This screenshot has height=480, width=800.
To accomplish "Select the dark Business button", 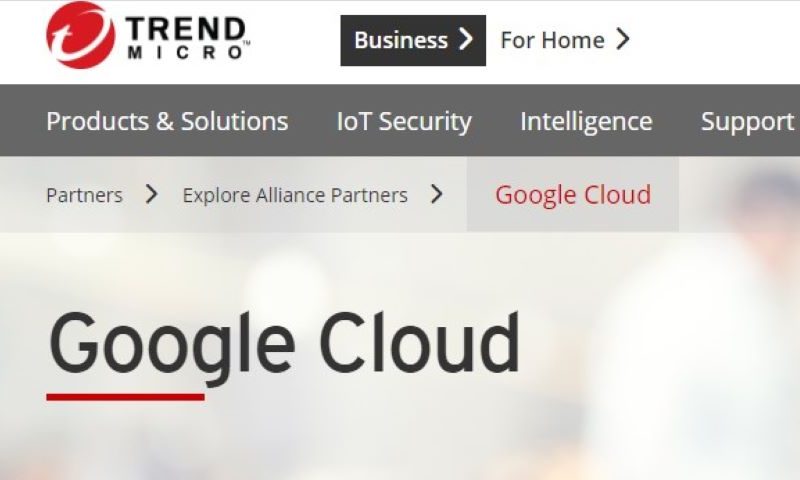I will tap(413, 40).
